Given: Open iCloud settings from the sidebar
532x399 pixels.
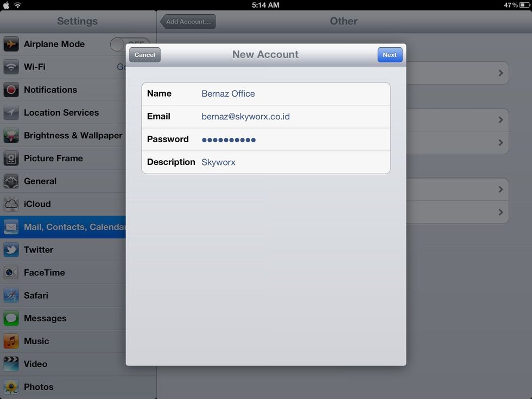Looking at the screenshot, I should point(11,204).
